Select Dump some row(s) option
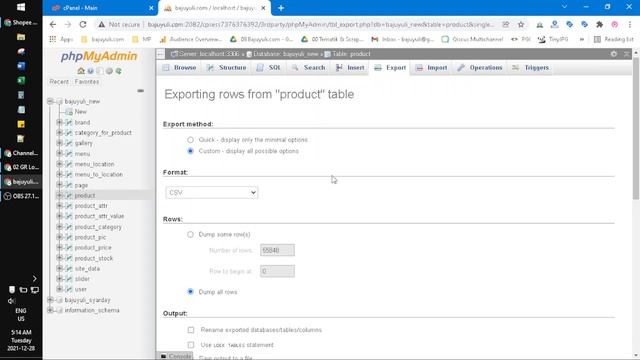The width and height of the screenshot is (640, 360). pyautogui.click(x=190, y=235)
